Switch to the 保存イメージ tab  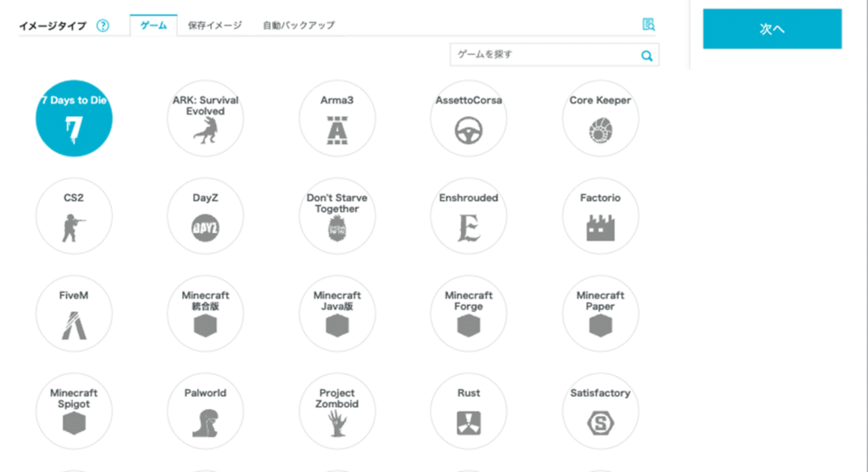tap(214, 25)
